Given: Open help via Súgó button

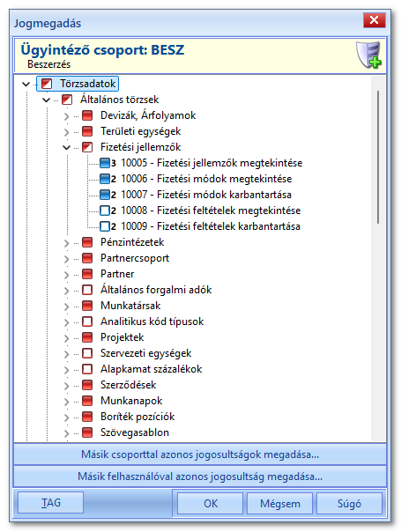Looking at the screenshot, I should pos(349,504).
